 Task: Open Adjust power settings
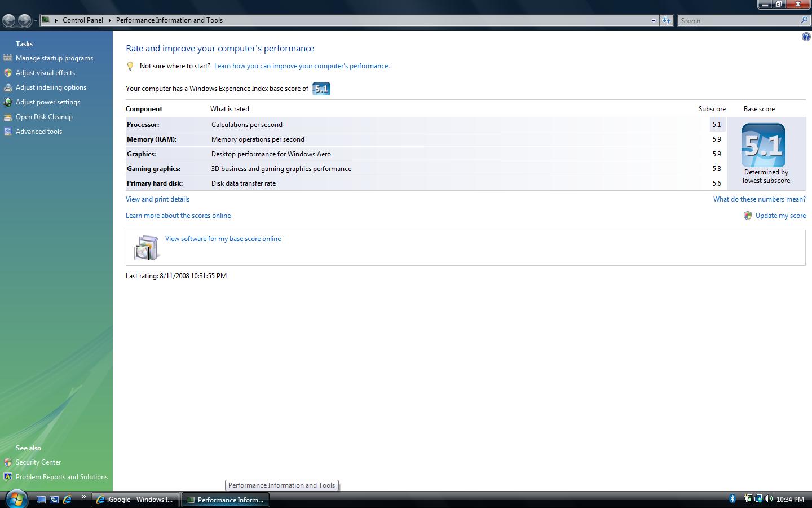click(x=48, y=102)
